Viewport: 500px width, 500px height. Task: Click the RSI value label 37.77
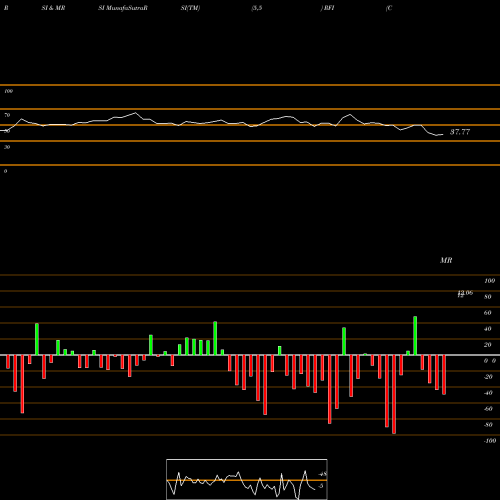click(460, 132)
